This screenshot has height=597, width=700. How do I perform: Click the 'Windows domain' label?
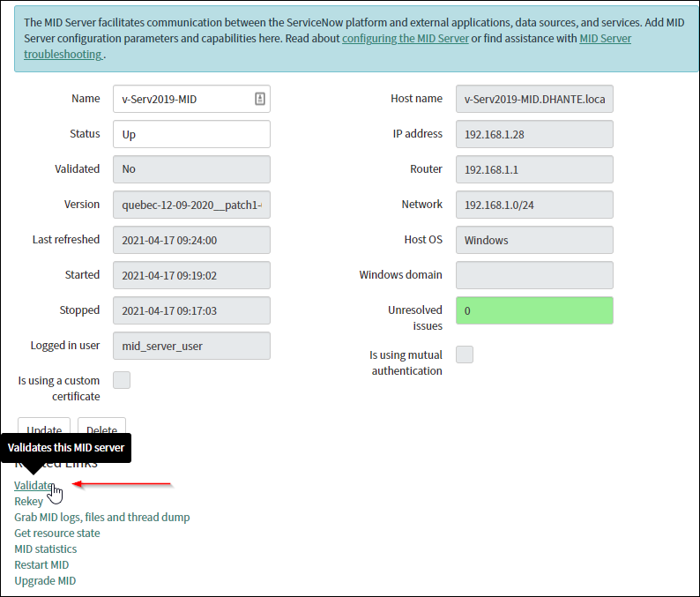400,274
